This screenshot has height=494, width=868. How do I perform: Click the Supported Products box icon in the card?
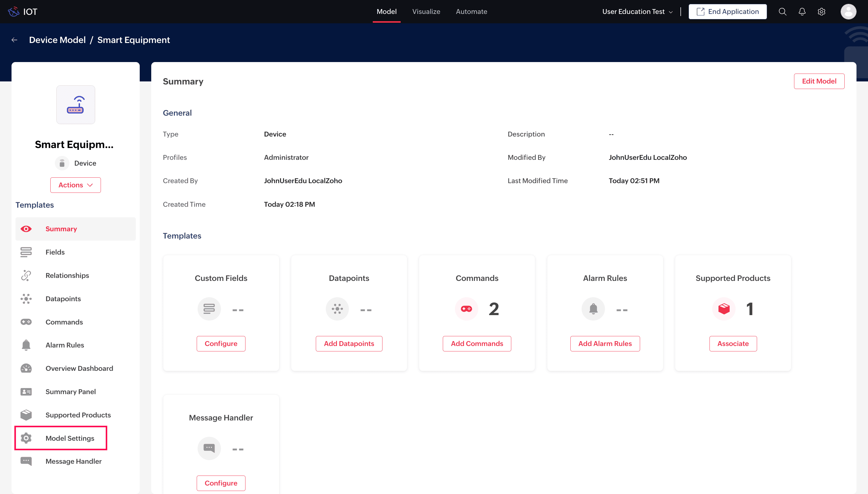point(723,309)
